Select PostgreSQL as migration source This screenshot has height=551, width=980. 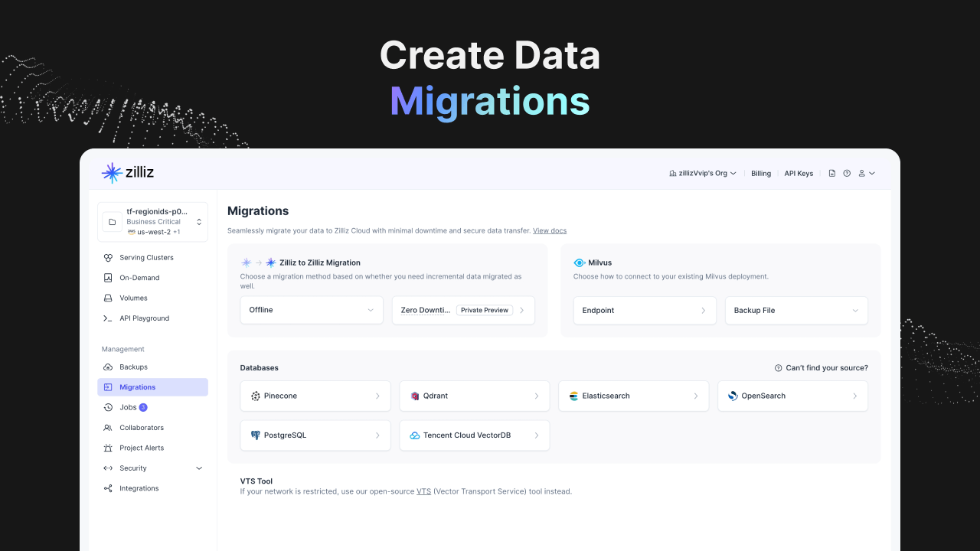[x=315, y=435]
